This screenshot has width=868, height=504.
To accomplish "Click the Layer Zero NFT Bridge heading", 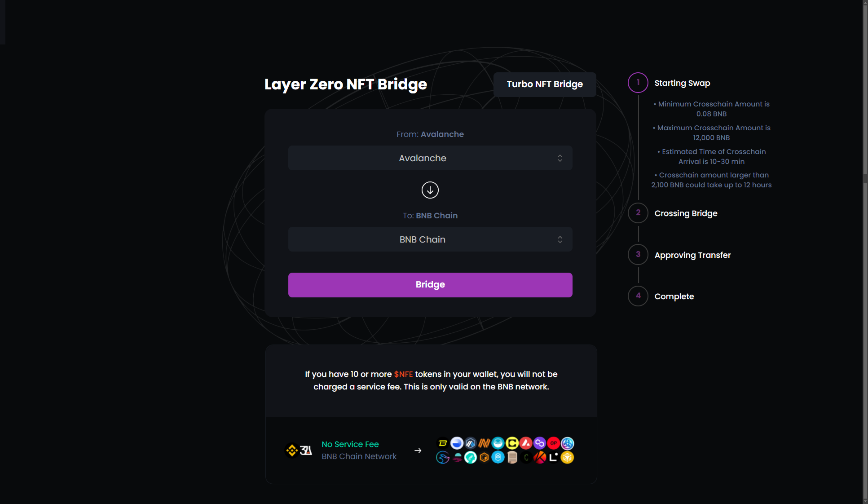I will [345, 84].
